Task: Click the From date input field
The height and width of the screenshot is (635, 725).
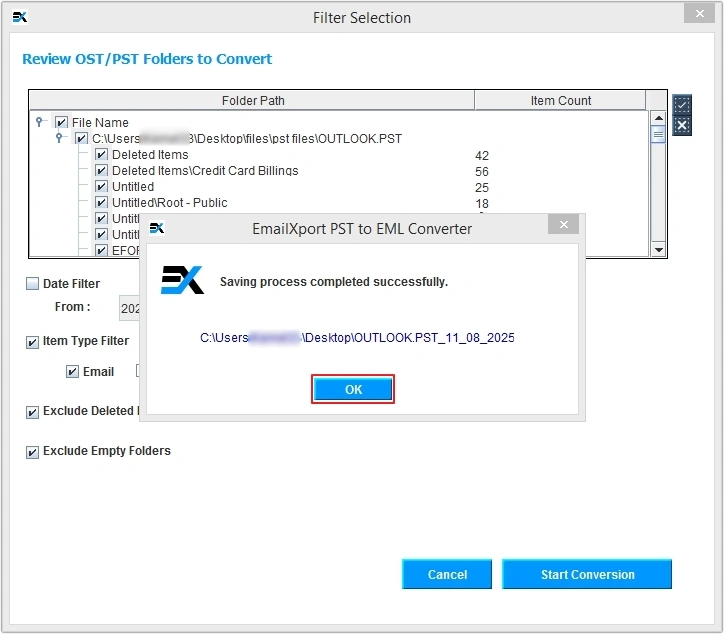Action: pos(129,308)
